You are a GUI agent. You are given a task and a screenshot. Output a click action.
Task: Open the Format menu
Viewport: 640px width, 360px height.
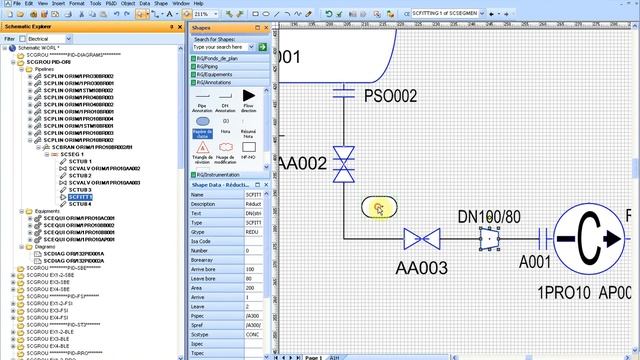(77, 3)
